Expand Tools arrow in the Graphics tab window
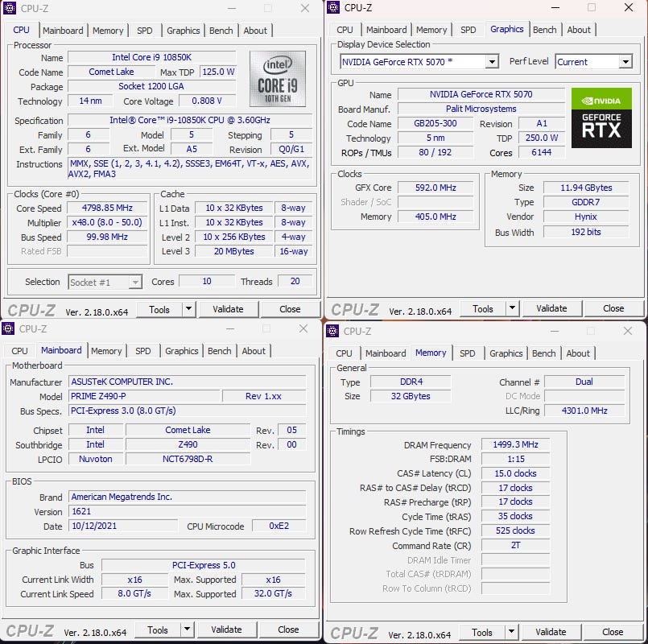Viewport: 648px width, 644px height. point(512,308)
